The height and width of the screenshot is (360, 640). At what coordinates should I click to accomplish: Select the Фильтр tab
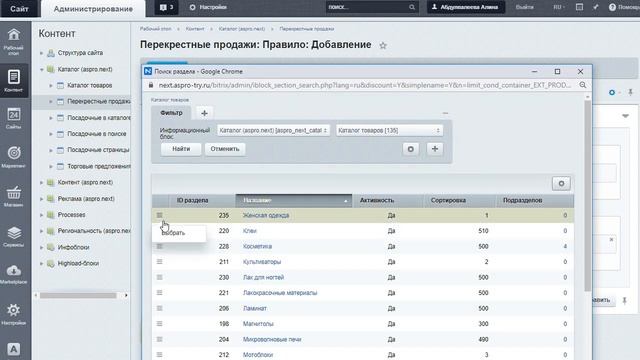pos(171,113)
